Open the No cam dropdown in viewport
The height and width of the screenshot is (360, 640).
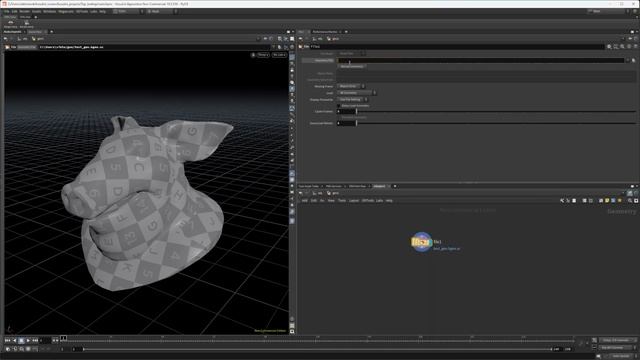(279, 55)
